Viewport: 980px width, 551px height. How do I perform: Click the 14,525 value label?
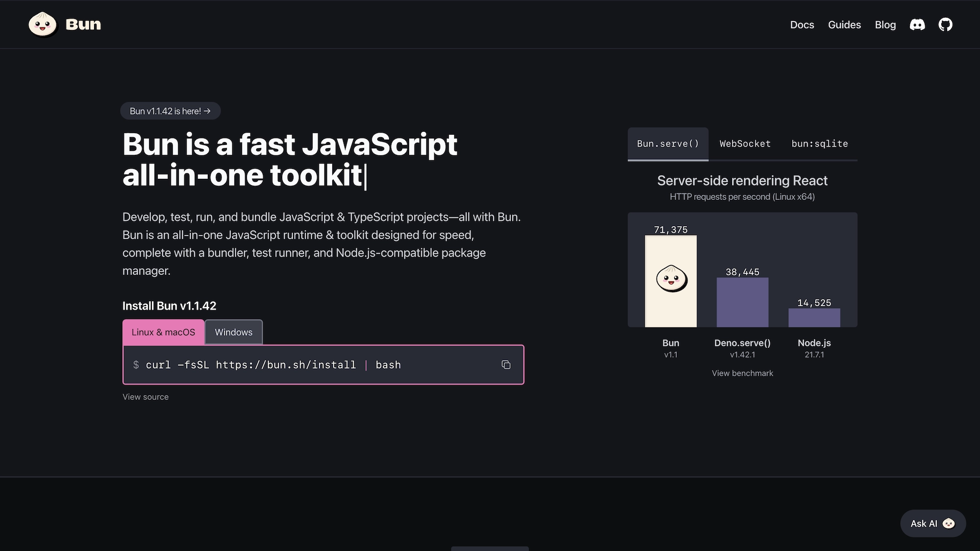tap(814, 303)
